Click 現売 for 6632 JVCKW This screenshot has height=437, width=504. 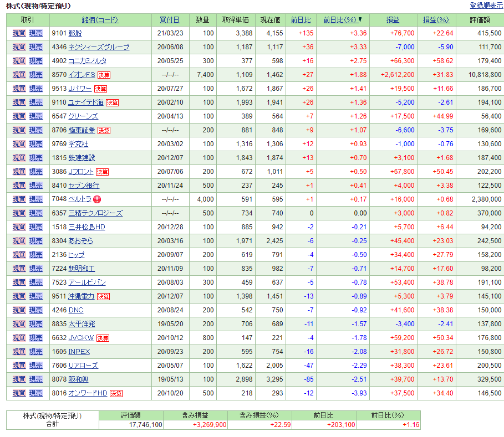coord(36,338)
